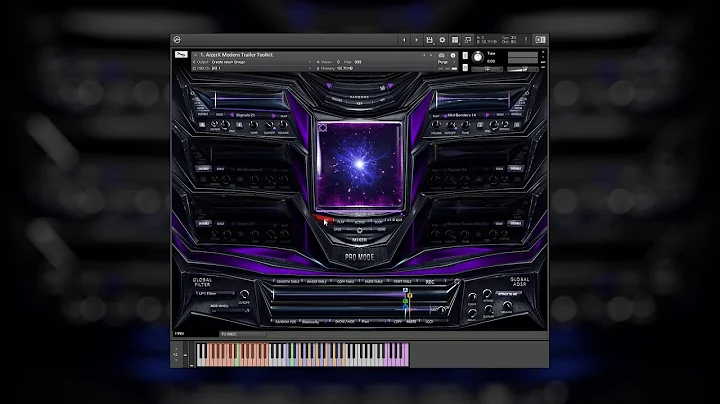Select next sound for Mid Benders 14
This screenshot has height=404, width=720.
487,115
